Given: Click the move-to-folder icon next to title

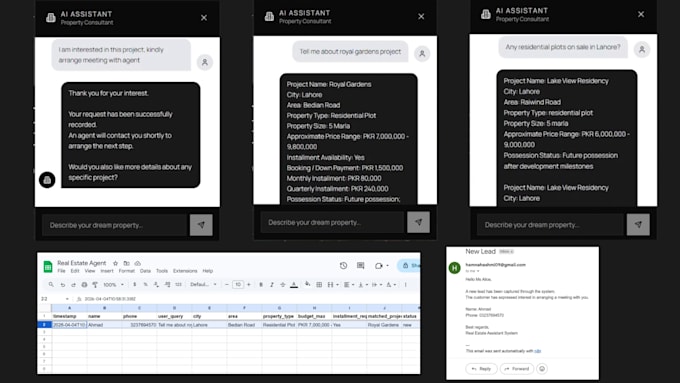Looking at the screenshot, I should 127,263.
